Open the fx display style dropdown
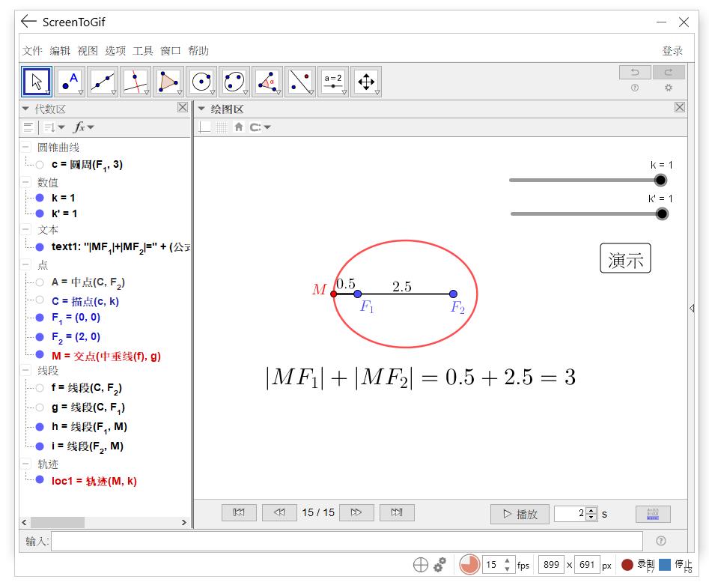The height and width of the screenshot is (588, 709). pyautogui.click(x=83, y=127)
